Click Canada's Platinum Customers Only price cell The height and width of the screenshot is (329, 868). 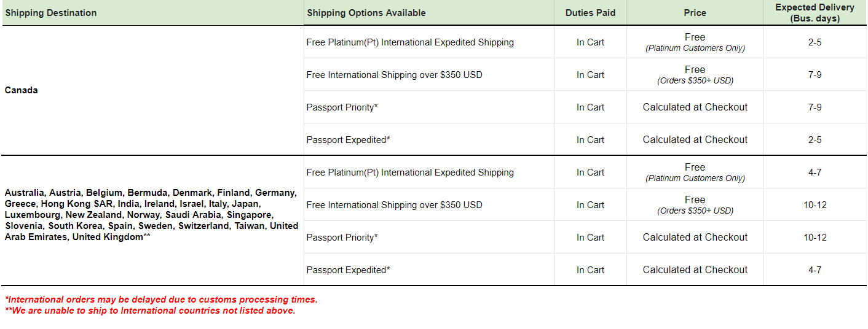click(695, 42)
